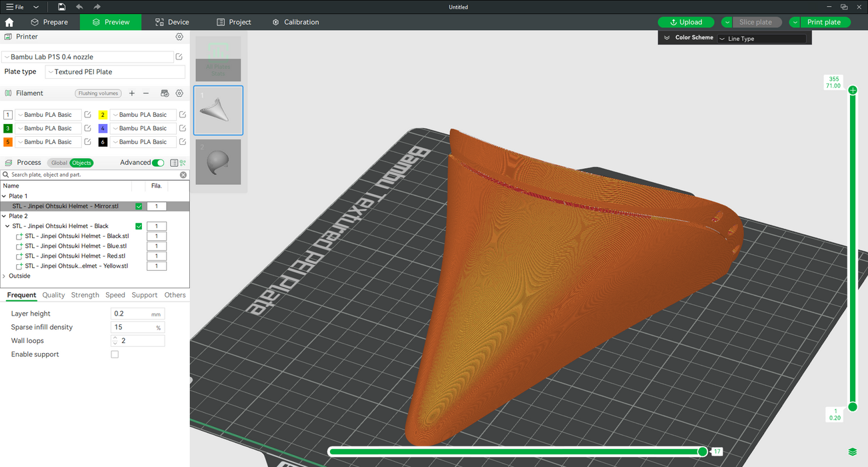868x467 pixels.
Task: Edit filament 1 preset icon
Action: pos(88,115)
